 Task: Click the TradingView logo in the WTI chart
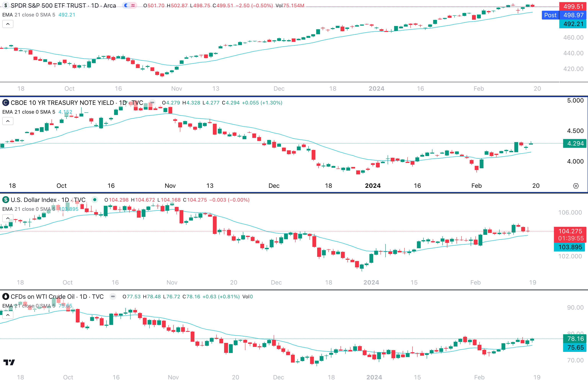9,362
